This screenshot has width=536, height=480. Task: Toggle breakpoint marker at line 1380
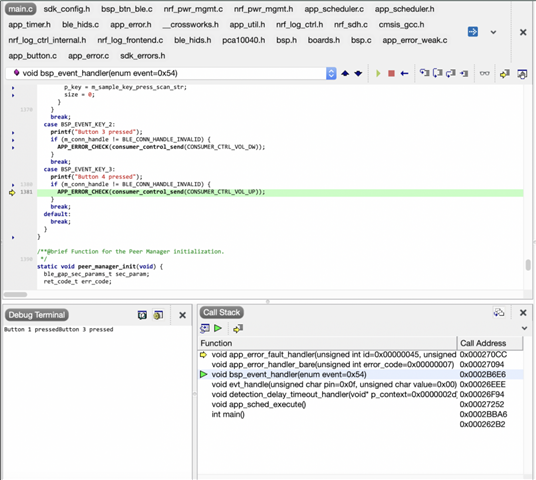click(13, 185)
